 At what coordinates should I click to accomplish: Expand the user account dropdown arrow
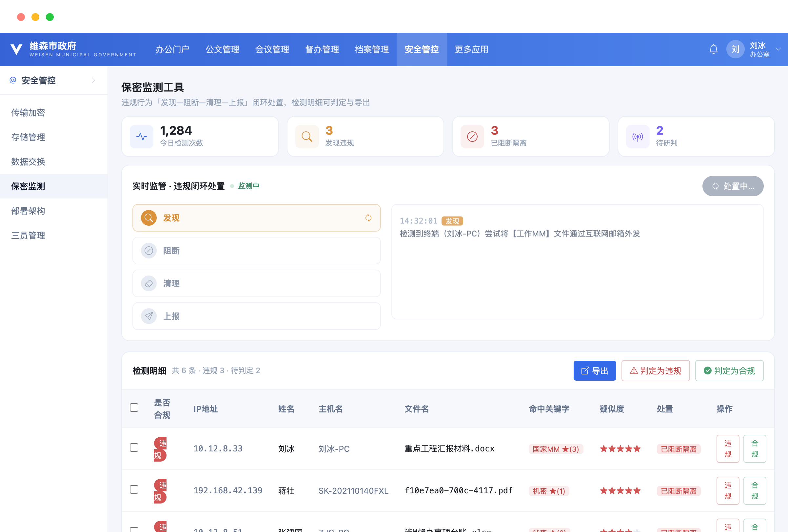778,49
